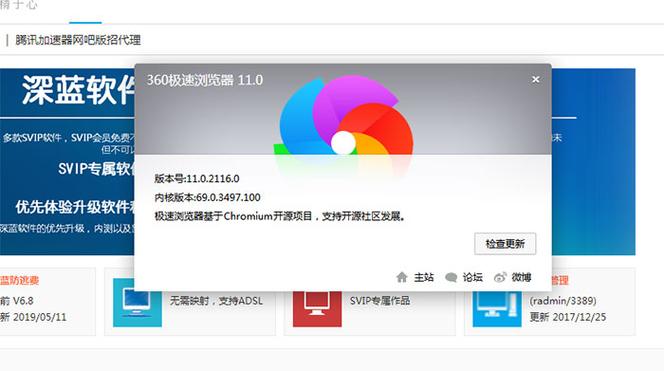Viewport: 664px width, 371px height.
Task: Click the 优先体验升级软件 banner text
Action: (x=75, y=207)
